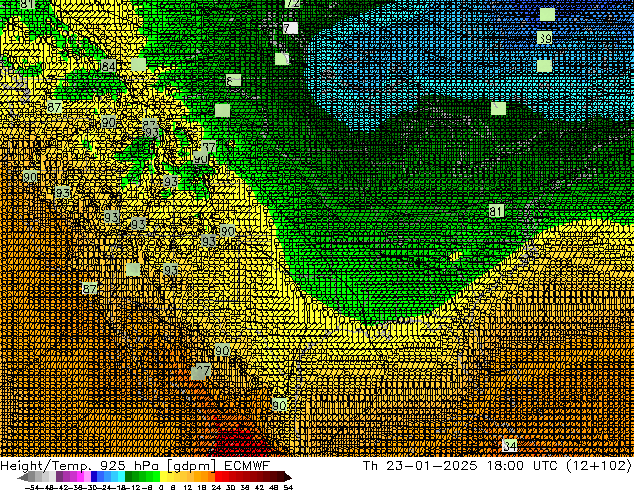634x490 pixels.
Task: Click the dark maroon arrow end of the color scale
Action: tap(288, 477)
